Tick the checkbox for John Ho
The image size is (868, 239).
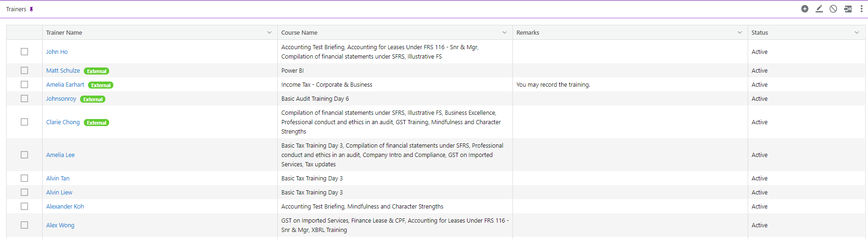pos(24,52)
